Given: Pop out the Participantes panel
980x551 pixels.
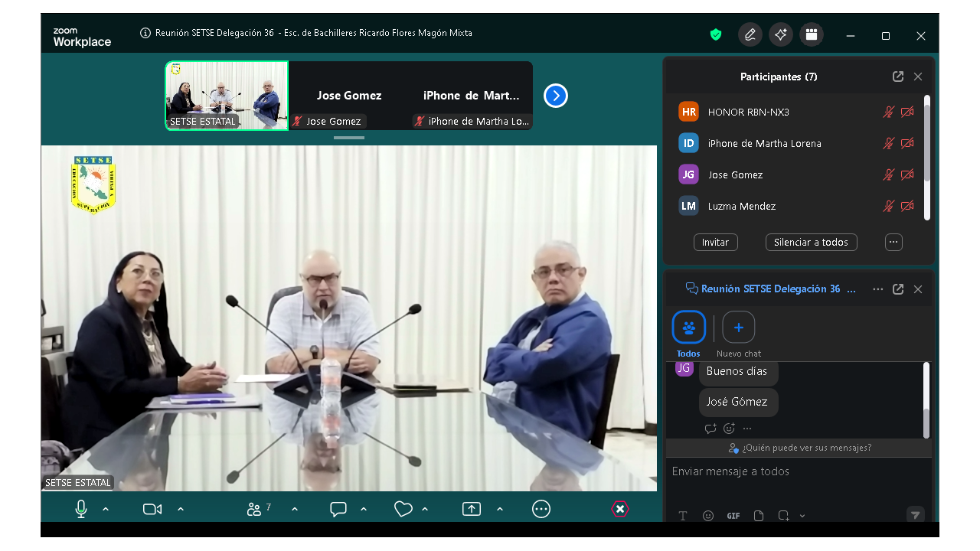Looking at the screenshot, I should (898, 77).
